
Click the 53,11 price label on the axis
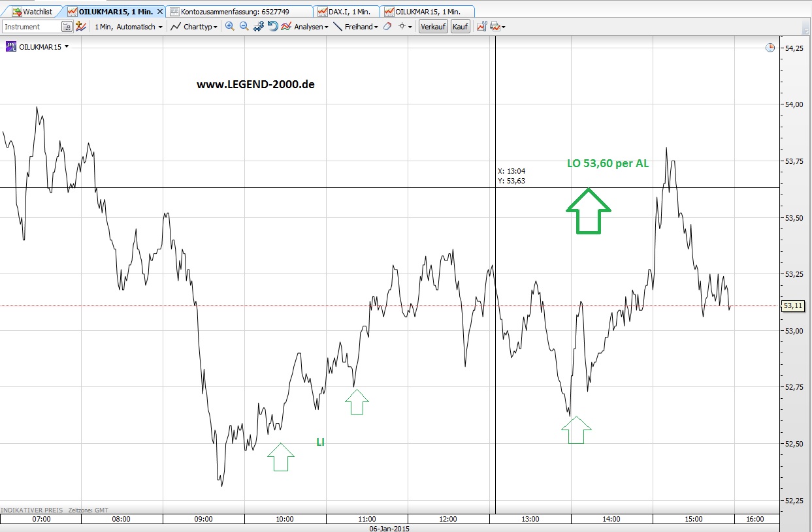(x=792, y=305)
